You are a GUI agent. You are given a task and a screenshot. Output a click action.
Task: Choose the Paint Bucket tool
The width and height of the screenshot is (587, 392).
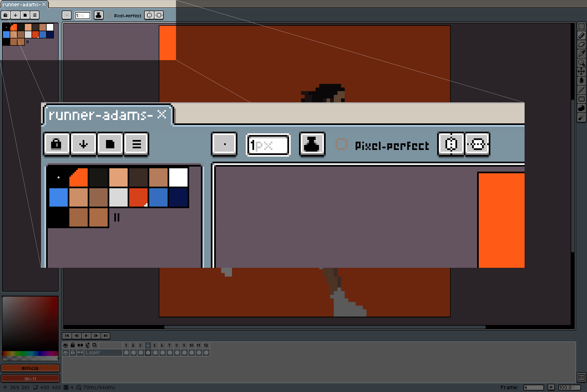click(x=581, y=81)
